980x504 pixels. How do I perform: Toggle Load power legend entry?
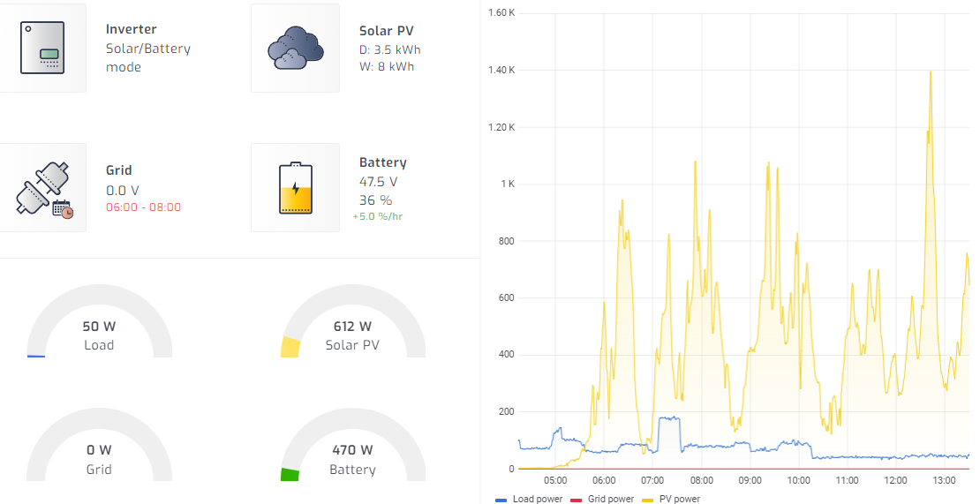(x=529, y=499)
